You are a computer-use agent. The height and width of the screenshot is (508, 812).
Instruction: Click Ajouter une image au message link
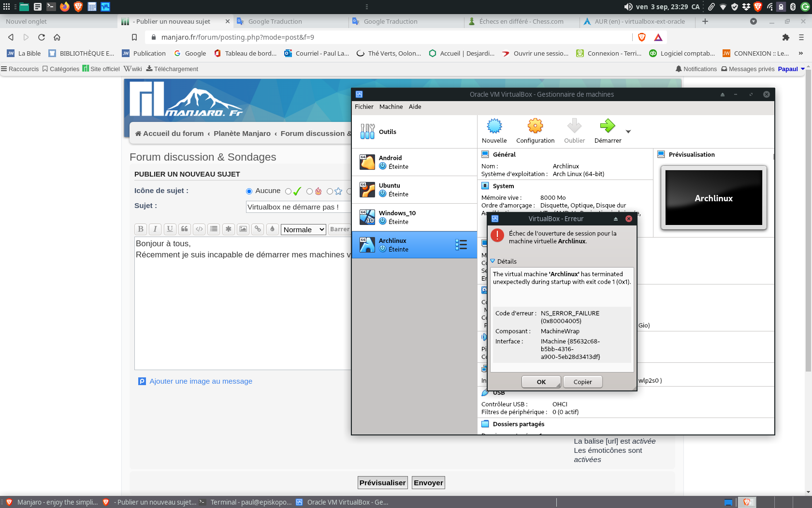201,381
